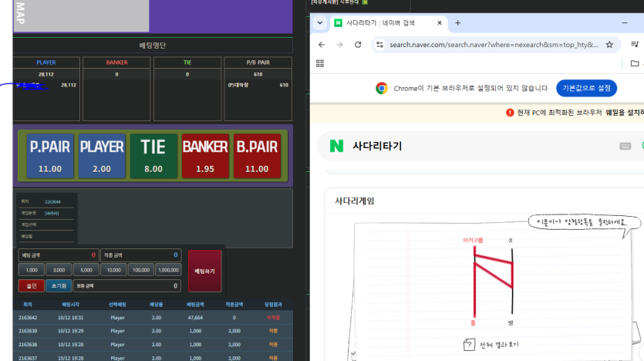The width and height of the screenshot is (644, 361).
Task: Open the bookmarks folder icon
Action: click(x=635, y=63)
